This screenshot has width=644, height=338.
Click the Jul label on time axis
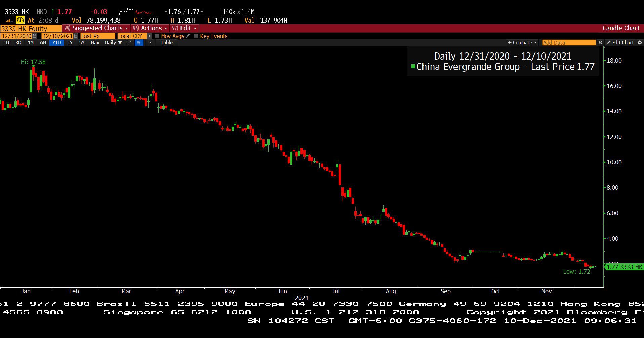pos(336,291)
